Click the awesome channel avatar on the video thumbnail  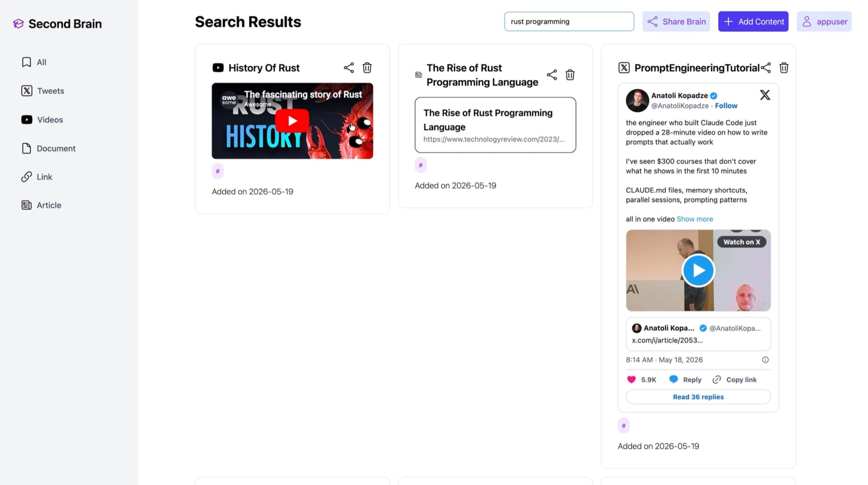point(229,99)
